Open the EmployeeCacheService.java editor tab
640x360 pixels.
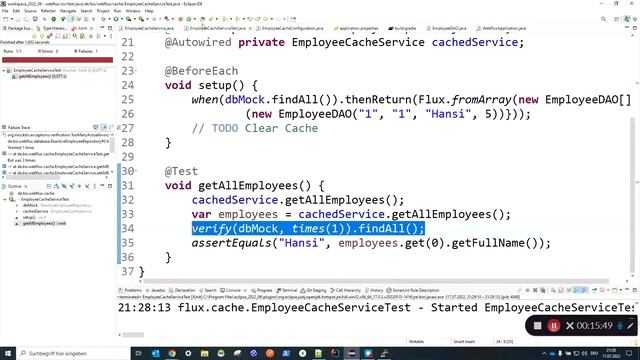click(x=146, y=28)
